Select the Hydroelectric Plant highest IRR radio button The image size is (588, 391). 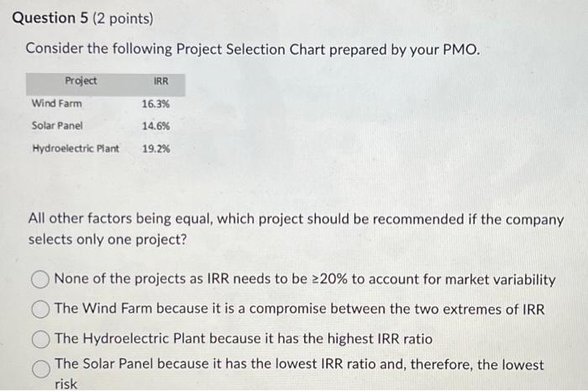[x=40, y=340]
